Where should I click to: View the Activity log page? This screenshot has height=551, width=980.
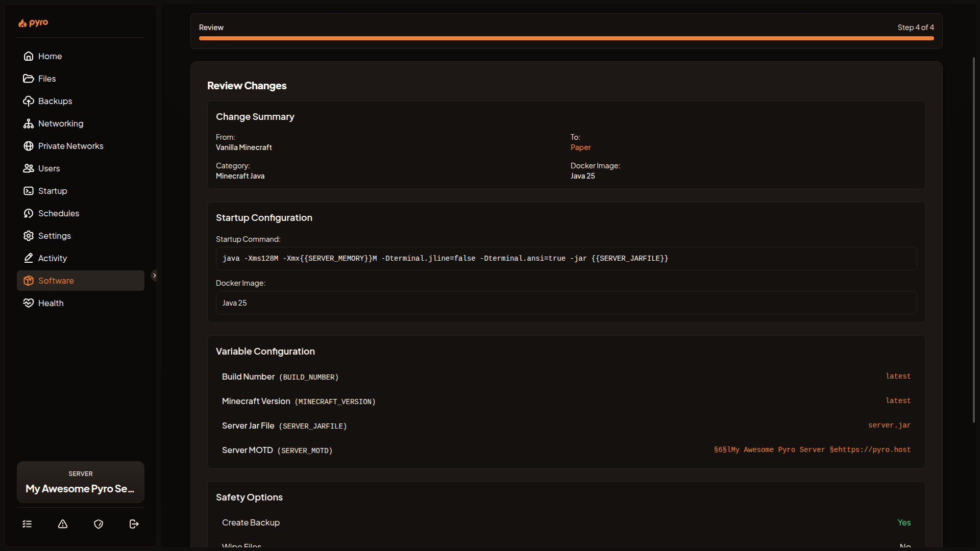81,258
